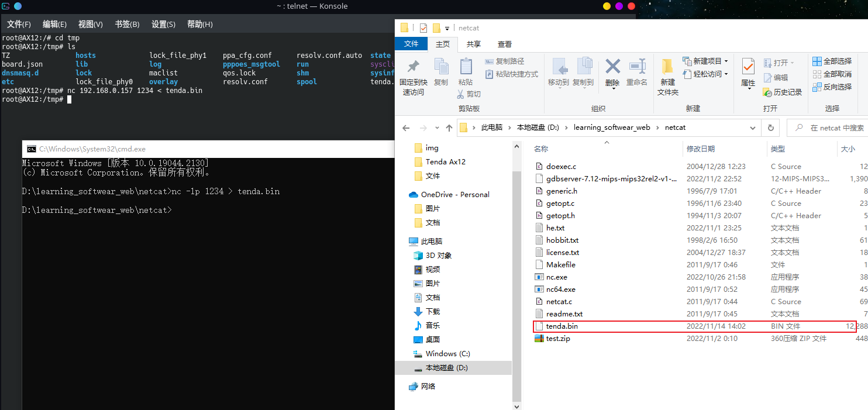Go up one folder level with the up arrow
Screen dimensions: 868x410
click(449, 128)
